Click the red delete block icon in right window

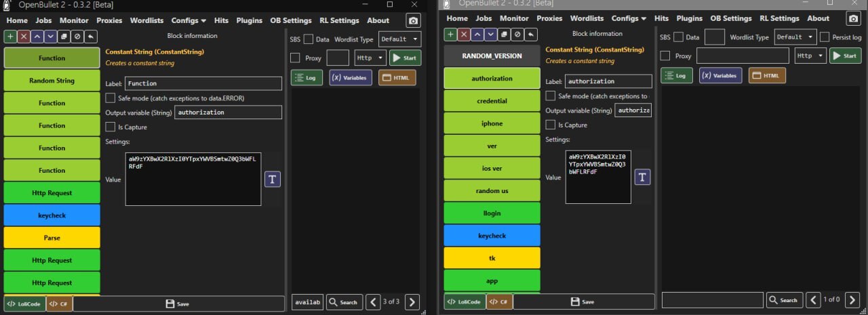(464, 34)
